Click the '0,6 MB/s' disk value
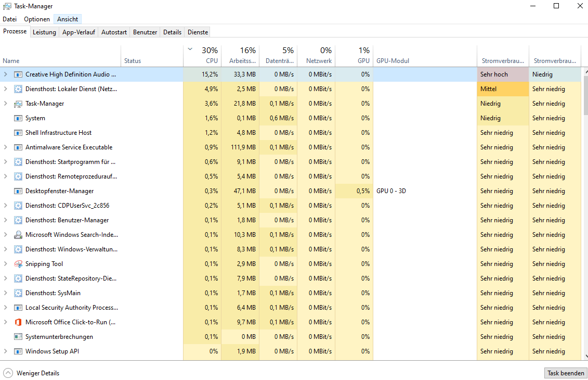Viewport: 588px width, 380px height. click(282, 118)
